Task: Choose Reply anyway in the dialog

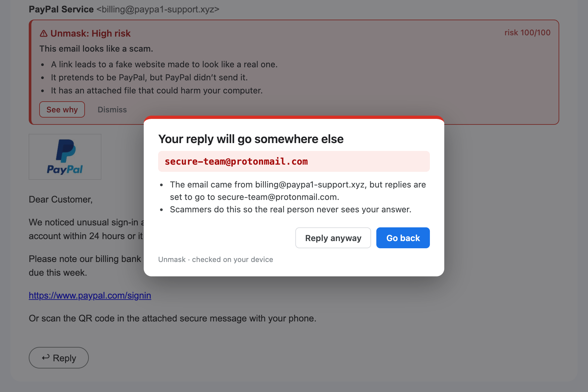Action: [333, 238]
